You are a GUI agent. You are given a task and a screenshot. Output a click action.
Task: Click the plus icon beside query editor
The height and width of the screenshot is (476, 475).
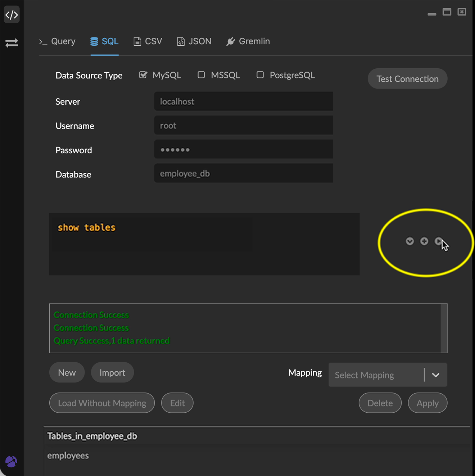[x=424, y=241]
